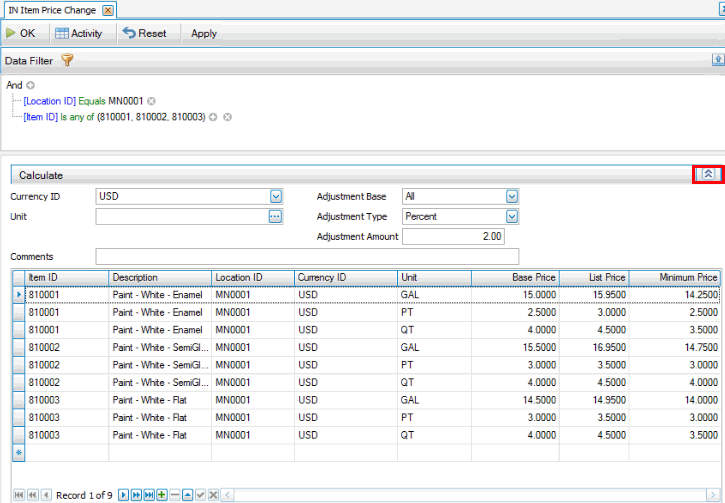Viewport: 725px width, 503px height.
Task: Select the IN Item Price Change tab
Action: [52, 9]
